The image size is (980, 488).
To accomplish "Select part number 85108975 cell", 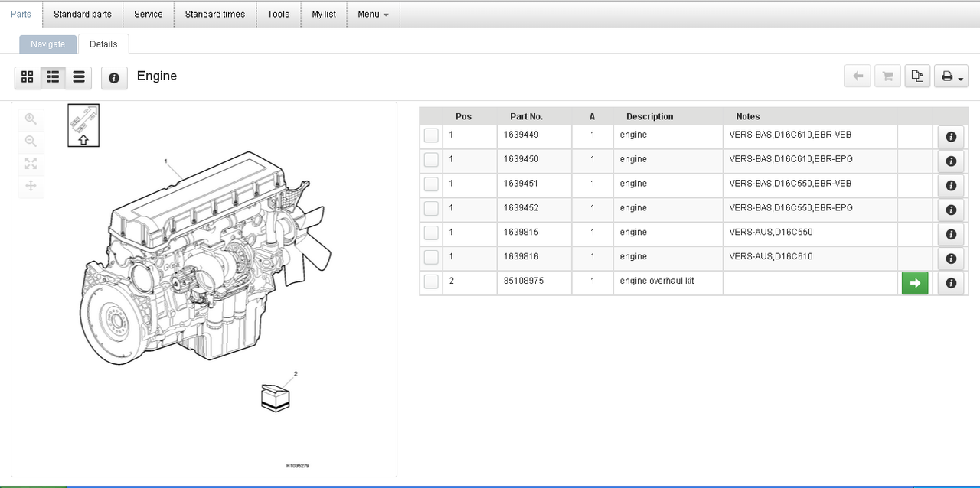I will click(534, 283).
